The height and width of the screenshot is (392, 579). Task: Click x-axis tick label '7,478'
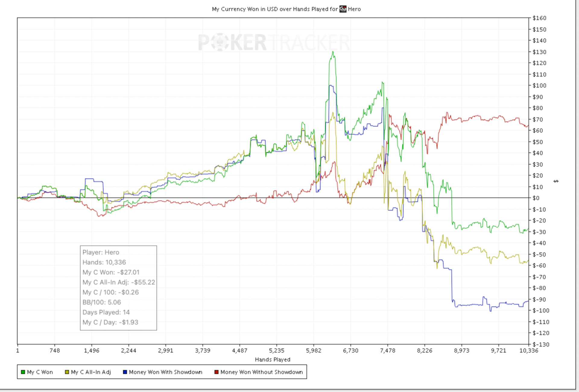click(388, 350)
